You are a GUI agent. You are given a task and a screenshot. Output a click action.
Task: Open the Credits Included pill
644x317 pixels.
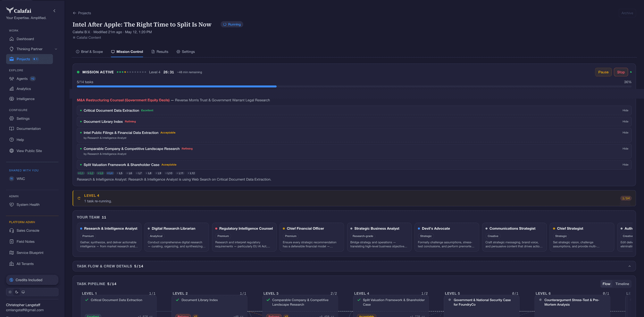tap(32, 280)
